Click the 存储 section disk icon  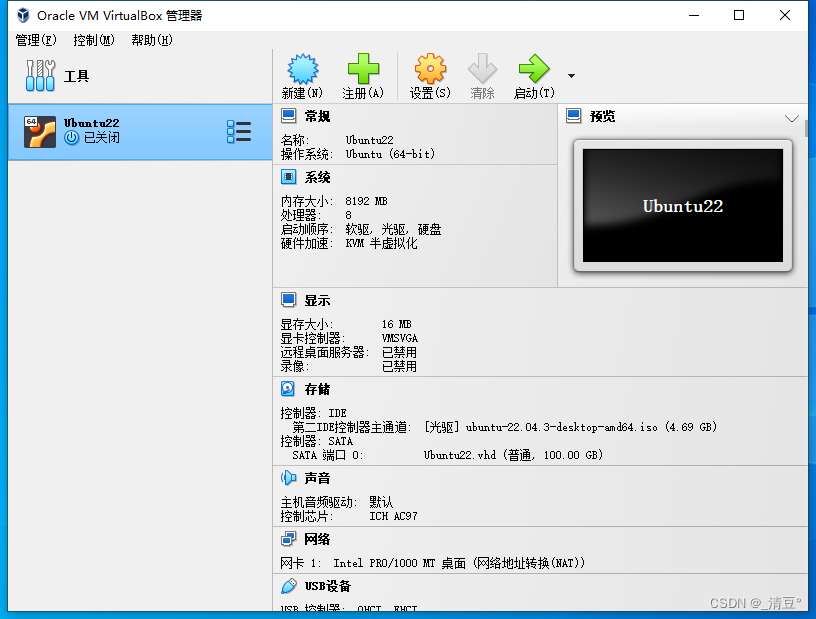tap(288, 389)
